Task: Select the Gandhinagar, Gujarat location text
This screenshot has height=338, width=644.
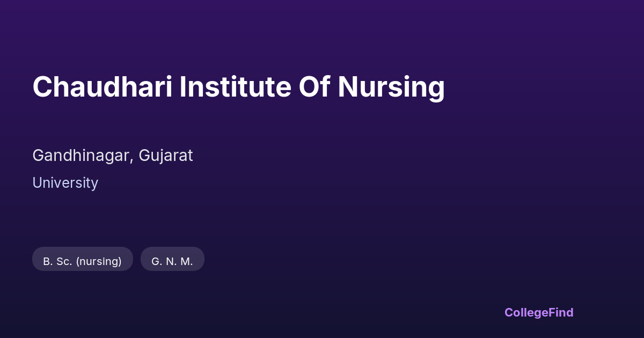Action: [x=112, y=156]
